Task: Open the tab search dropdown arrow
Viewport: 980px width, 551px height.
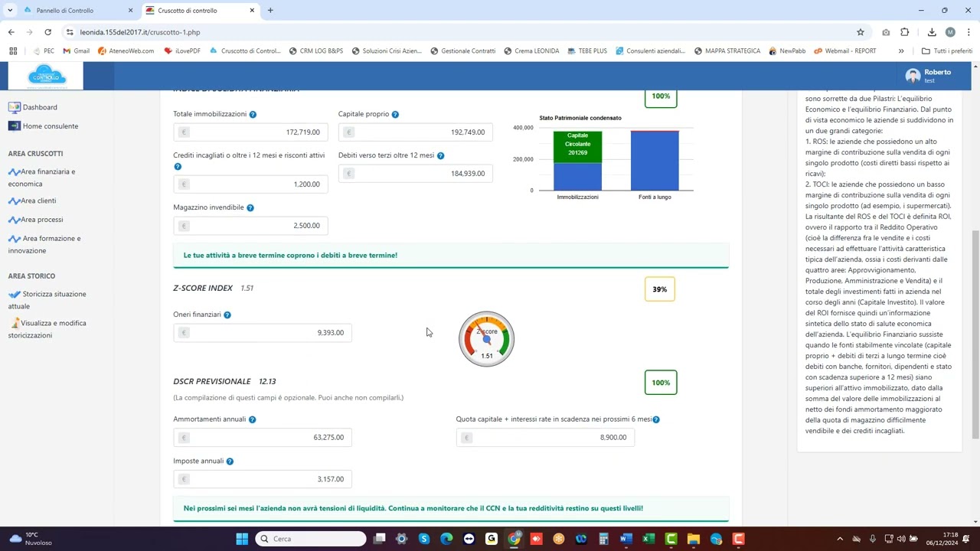Action: (x=10, y=11)
